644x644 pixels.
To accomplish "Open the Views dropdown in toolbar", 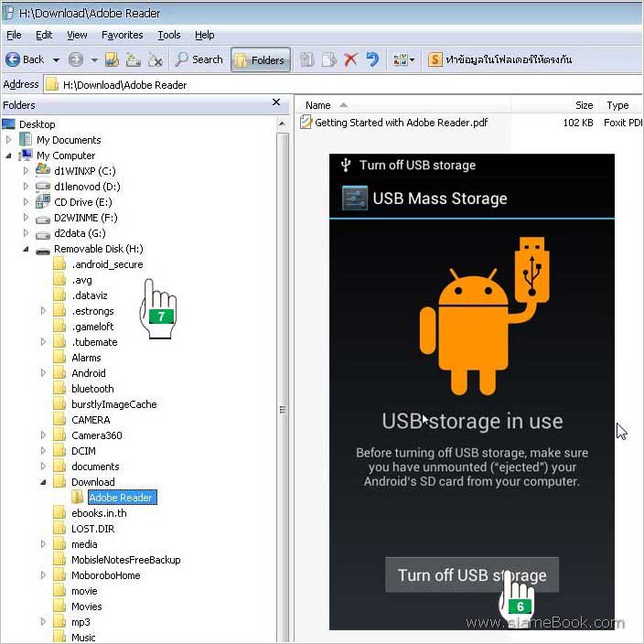I will [403, 60].
